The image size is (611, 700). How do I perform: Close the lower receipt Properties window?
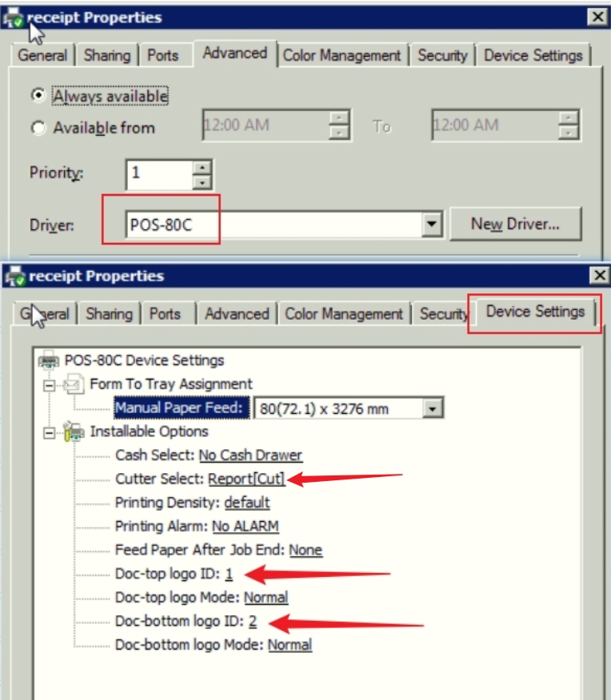(x=599, y=275)
